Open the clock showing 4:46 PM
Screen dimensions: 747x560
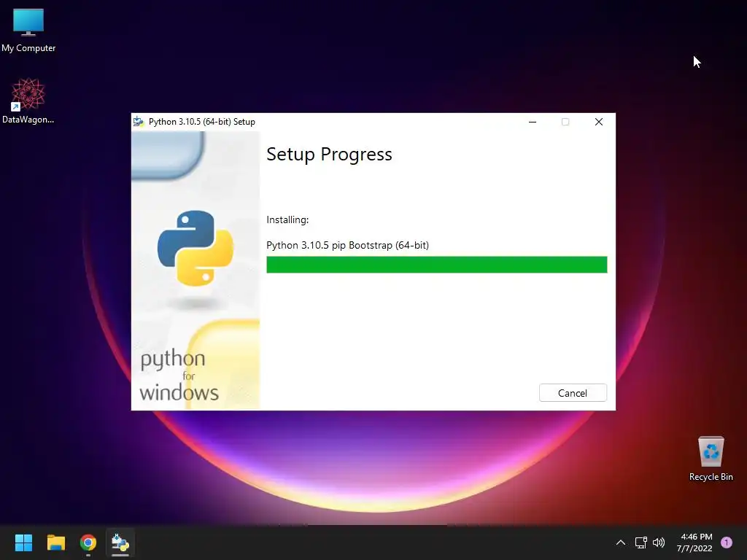tap(695, 542)
